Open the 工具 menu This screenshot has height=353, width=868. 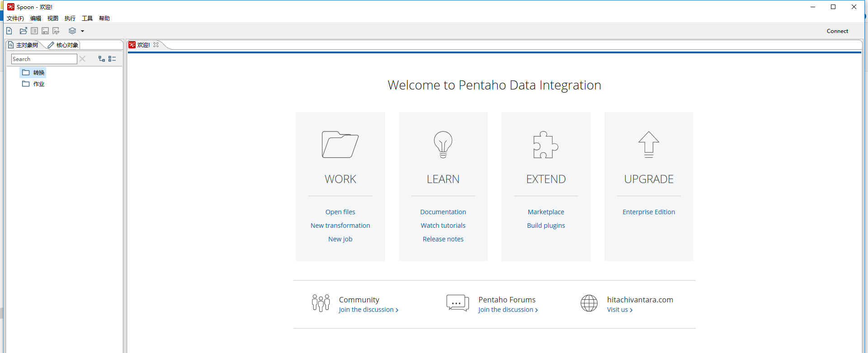tap(87, 18)
